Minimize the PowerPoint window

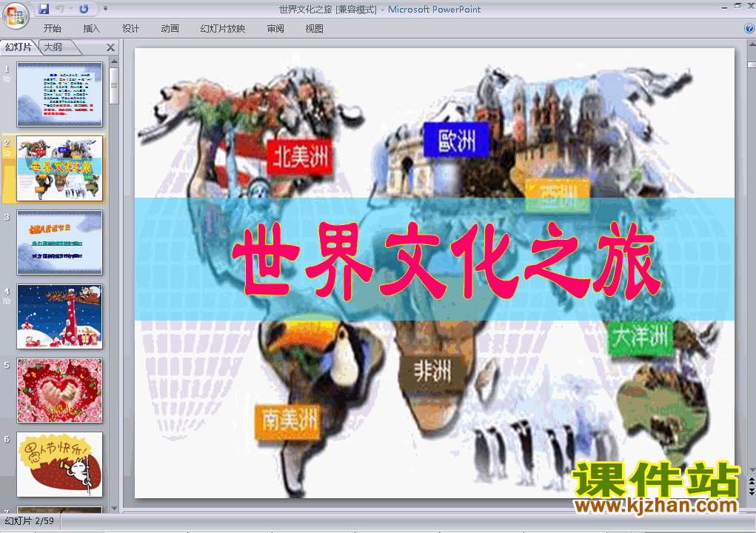(x=725, y=7)
